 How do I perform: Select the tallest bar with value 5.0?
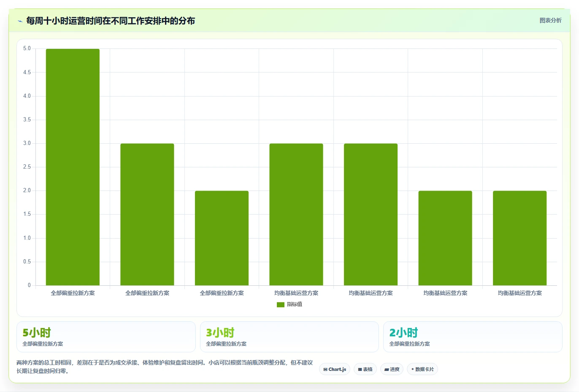(x=73, y=167)
